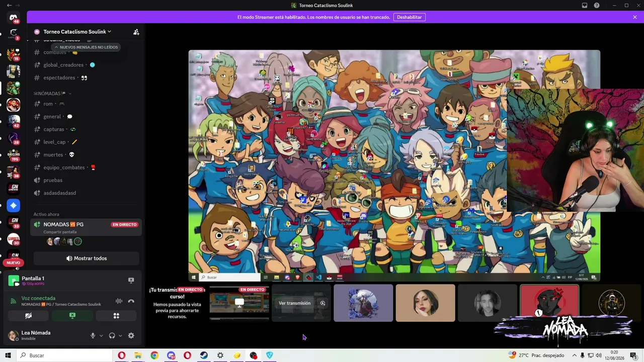Open server with badge 15
This screenshot has width=644, height=362.
(x=14, y=54)
